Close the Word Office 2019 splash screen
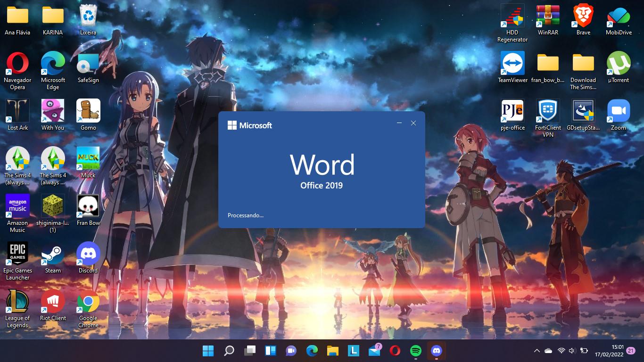Screen dimensions: 644x362 click(x=413, y=123)
